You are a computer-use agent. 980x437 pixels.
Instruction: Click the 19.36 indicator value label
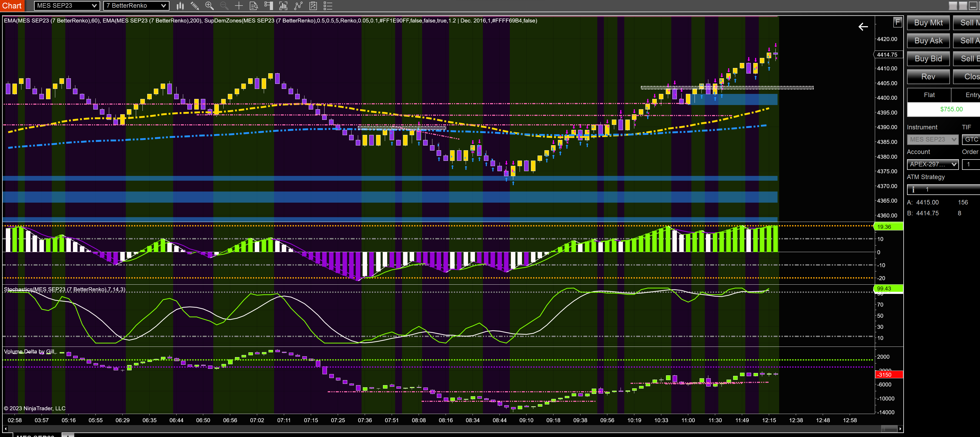pyautogui.click(x=888, y=227)
